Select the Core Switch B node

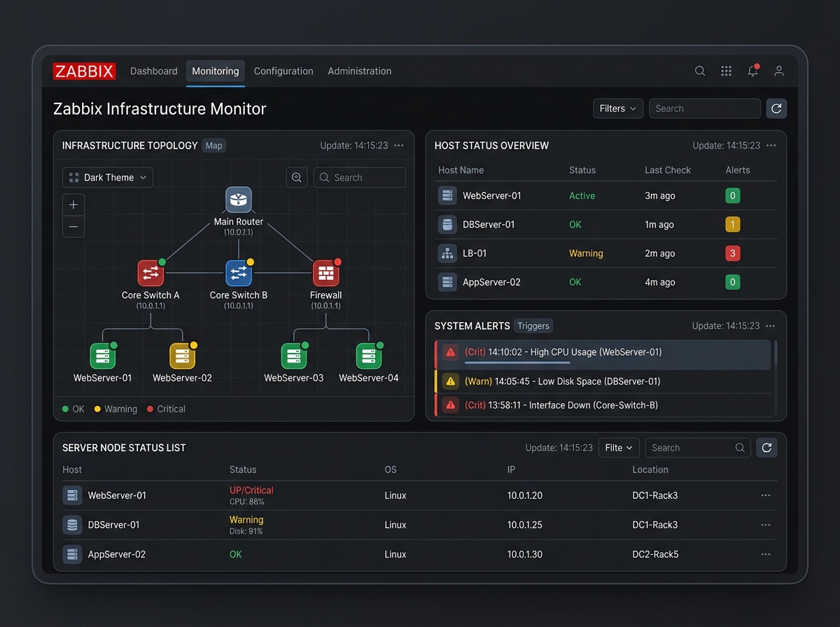(x=239, y=273)
